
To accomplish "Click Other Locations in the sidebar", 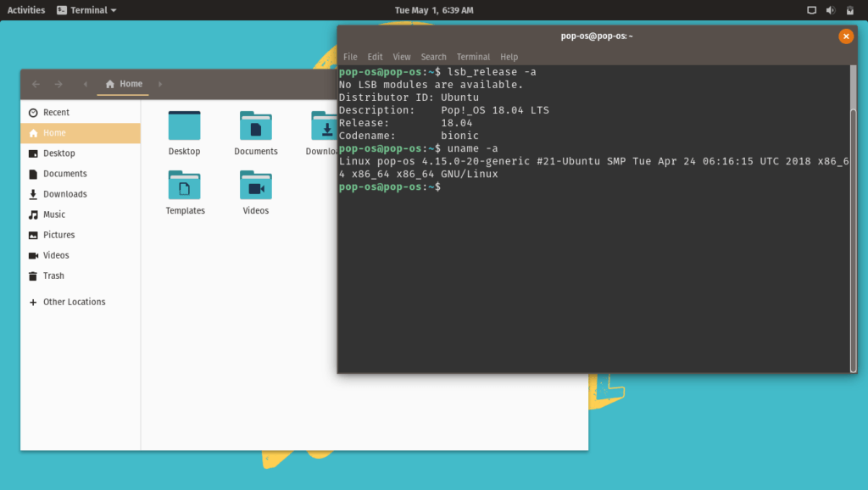I will click(74, 301).
